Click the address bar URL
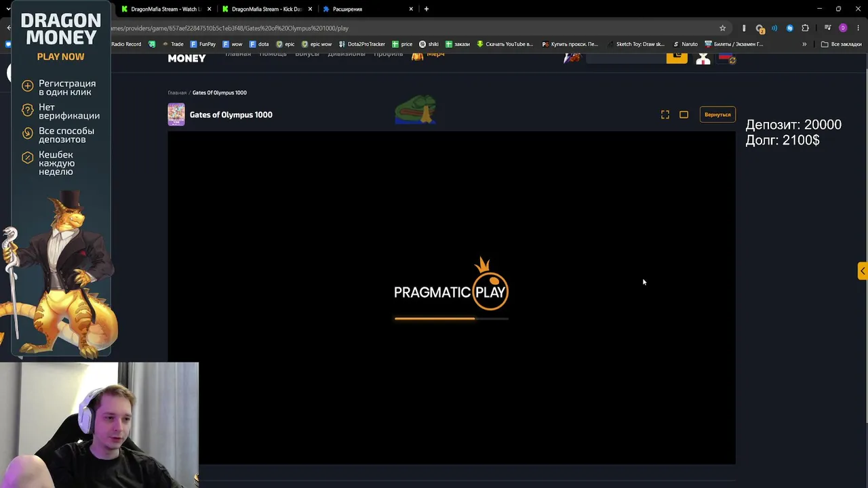The image size is (868, 488). [231, 28]
